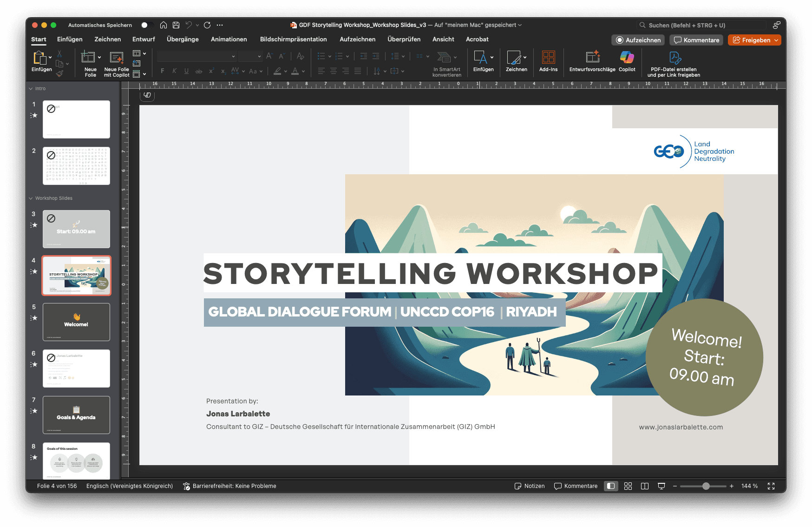This screenshot has height=527, width=812.
Task: Collapse the Workshop Slides section
Action: click(31, 198)
